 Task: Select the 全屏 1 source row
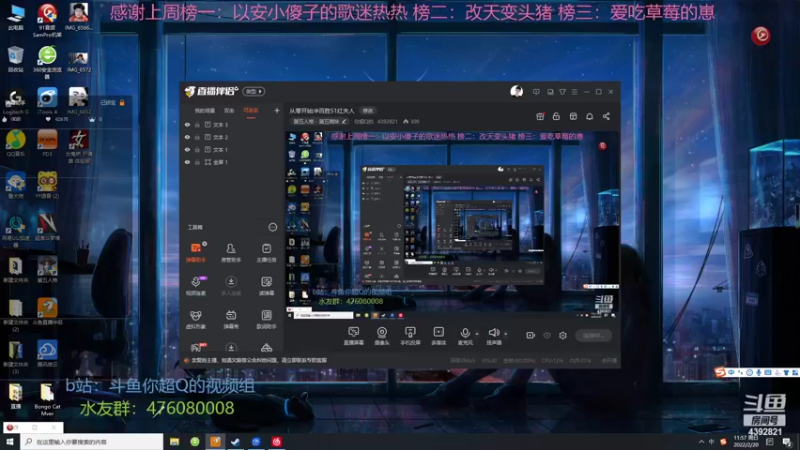point(232,162)
